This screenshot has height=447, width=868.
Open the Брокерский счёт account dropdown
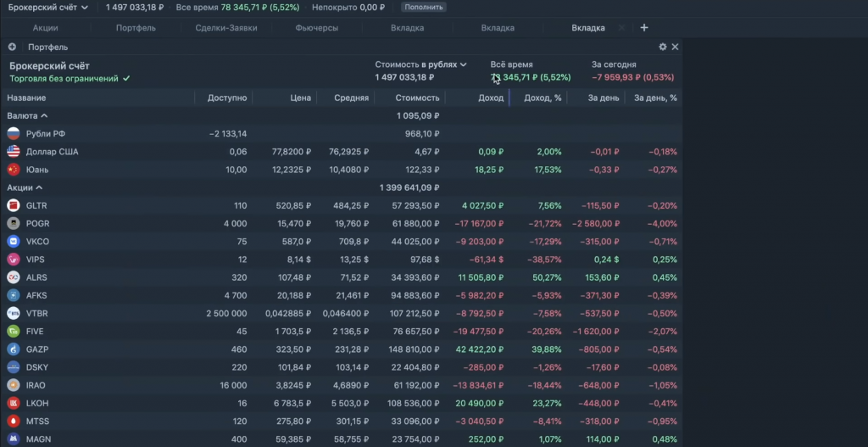pyautogui.click(x=47, y=8)
